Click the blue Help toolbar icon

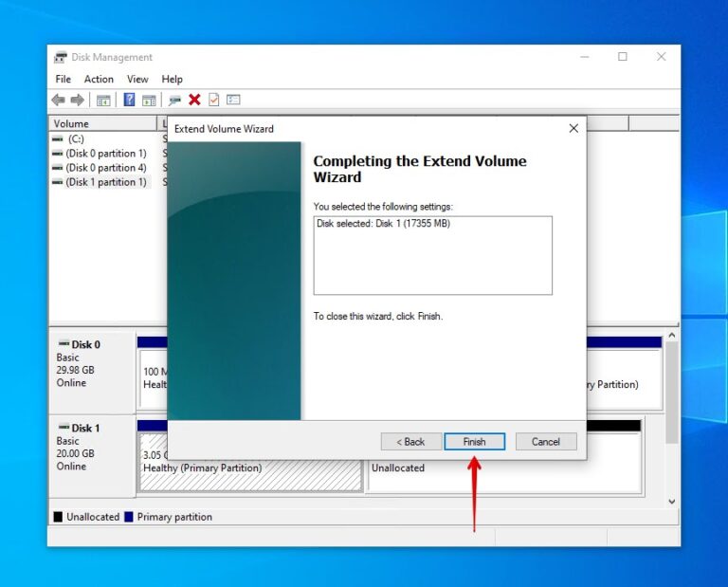tap(129, 100)
